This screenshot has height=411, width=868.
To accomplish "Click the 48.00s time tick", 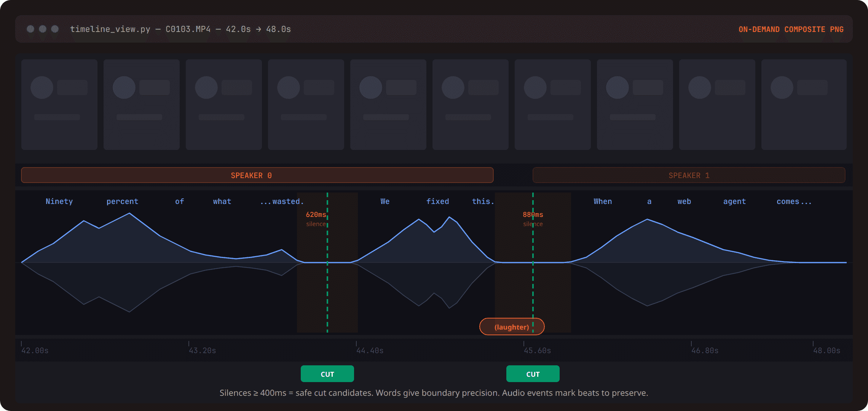I will click(x=827, y=350).
